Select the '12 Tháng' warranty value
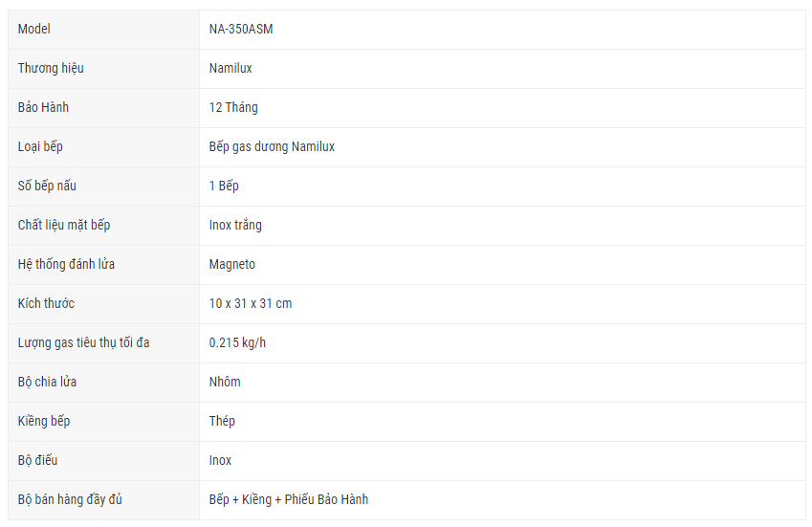The width and height of the screenshot is (812, 527). (x=233, y=108)
